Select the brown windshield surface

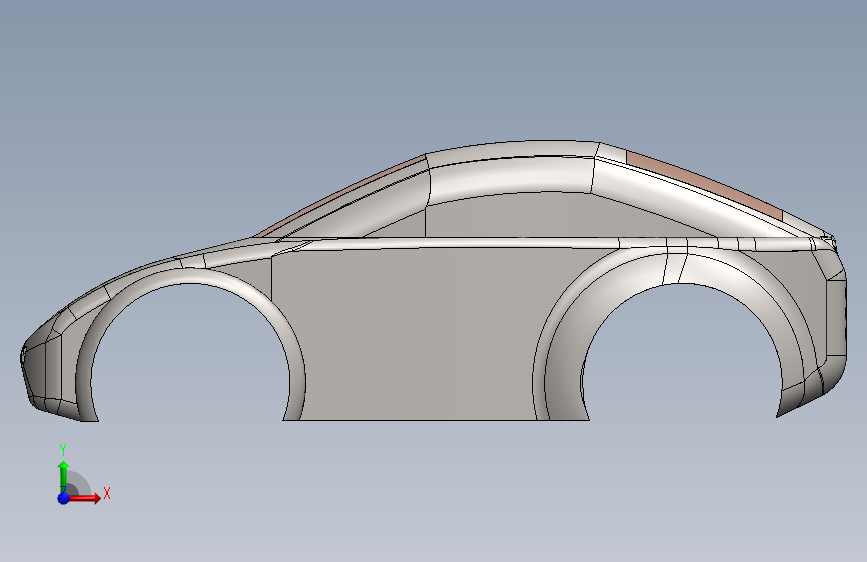coord(343,195)
